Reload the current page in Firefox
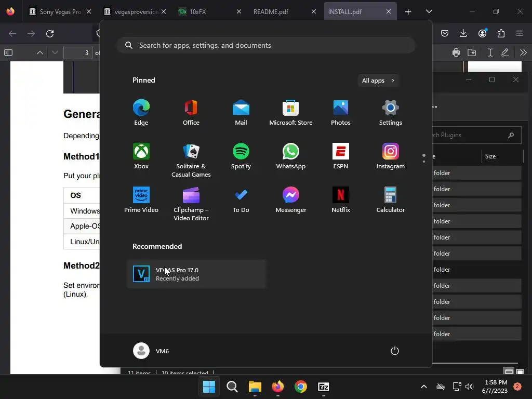The width and height of the screenshot is (532, 399). (50, 34)
